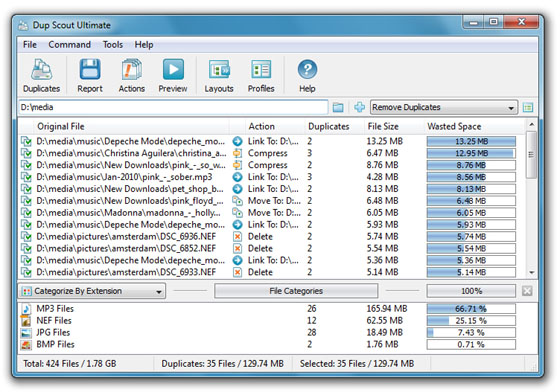
Task: Add directory with the plus icon
Action: coord(359,107)
